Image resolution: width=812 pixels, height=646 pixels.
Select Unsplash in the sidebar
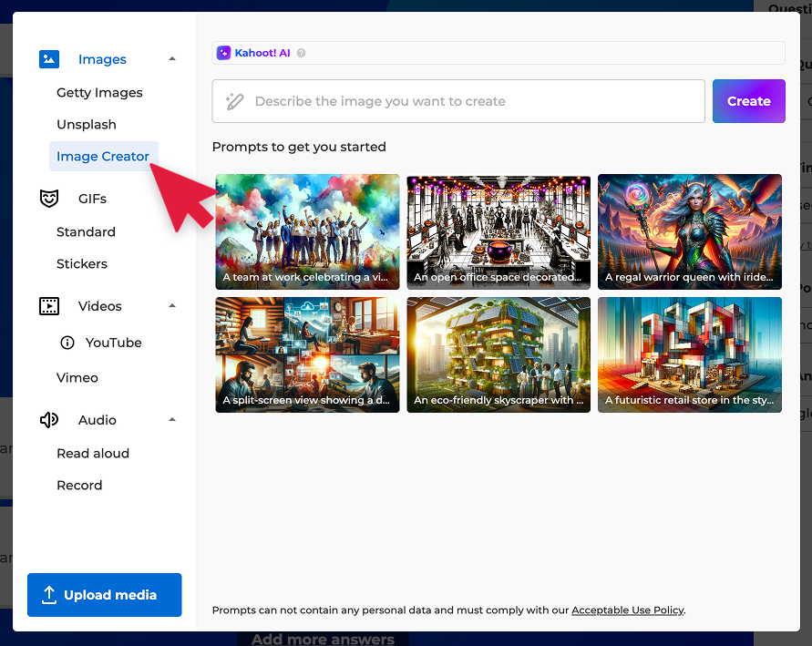tap(87, 125)
